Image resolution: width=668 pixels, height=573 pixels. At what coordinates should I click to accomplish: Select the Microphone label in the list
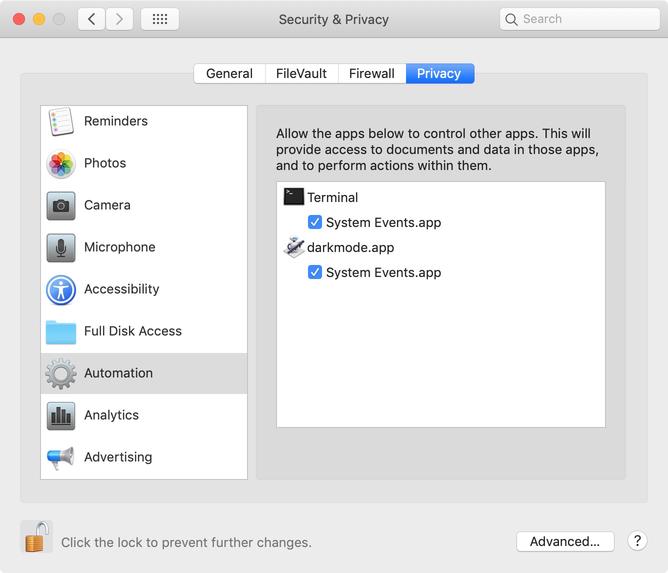(120, 247)
